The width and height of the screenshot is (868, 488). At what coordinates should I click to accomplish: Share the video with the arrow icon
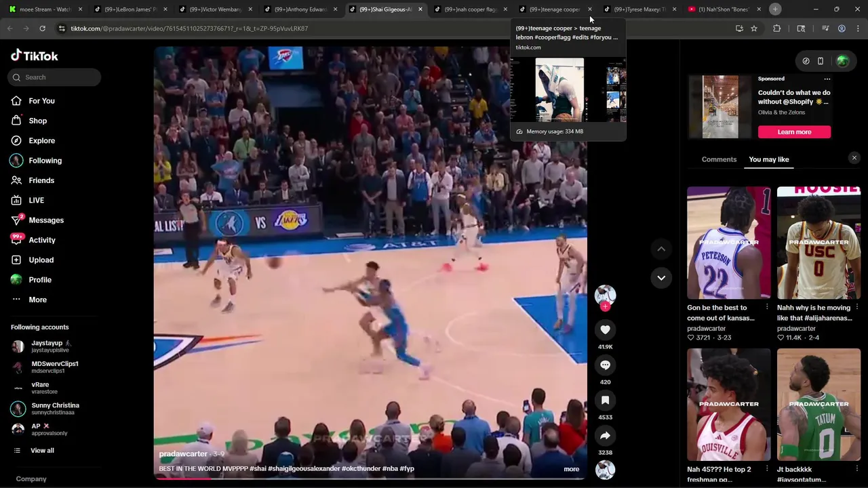tap(605, 435)
